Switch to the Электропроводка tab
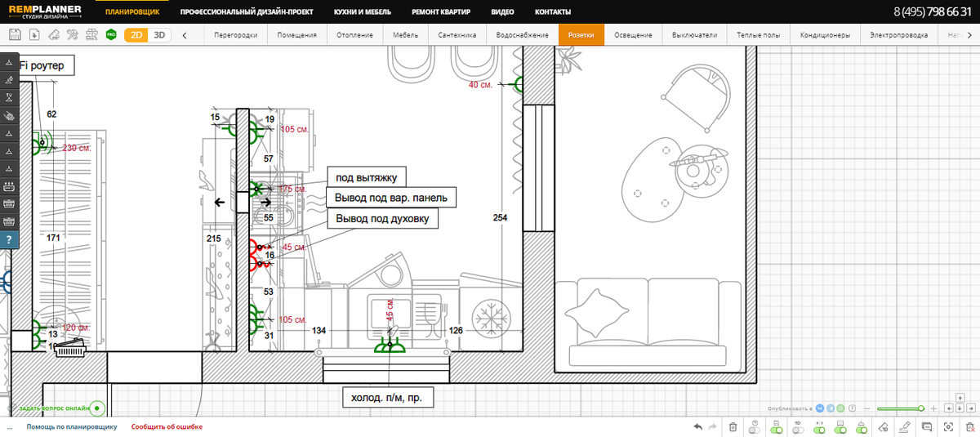980x437 pixels. (899, 35)
